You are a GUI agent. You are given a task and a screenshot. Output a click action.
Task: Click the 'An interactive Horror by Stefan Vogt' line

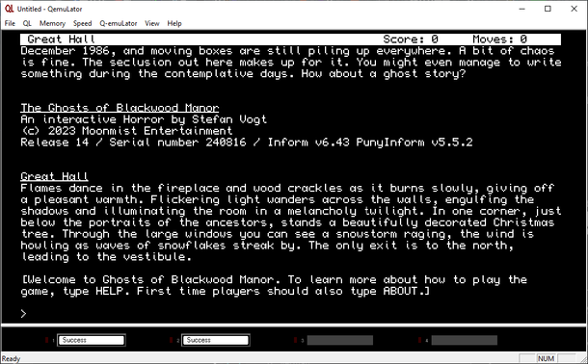coord(144,119)
